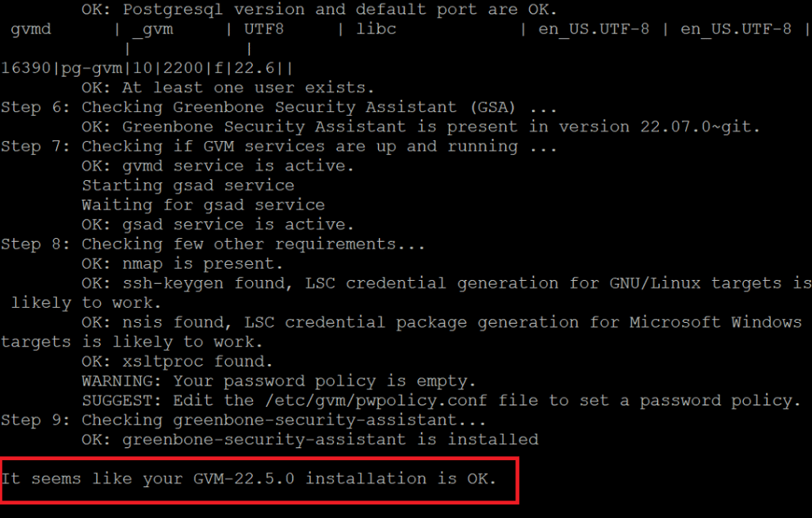
Task: Click the 'xsltproc found' line
Action: pos(177,362)
